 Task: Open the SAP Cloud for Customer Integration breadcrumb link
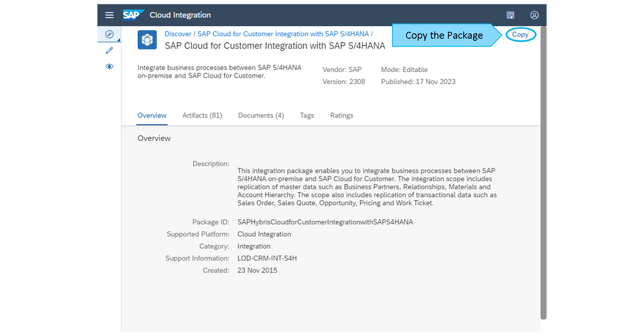click(x=283, y=34)
